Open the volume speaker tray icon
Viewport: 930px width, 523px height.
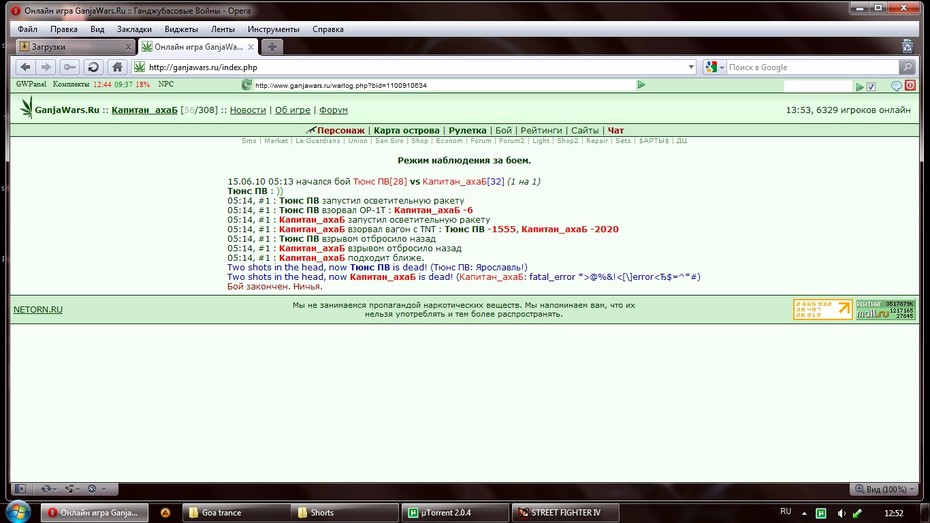(x=841, y=514)
